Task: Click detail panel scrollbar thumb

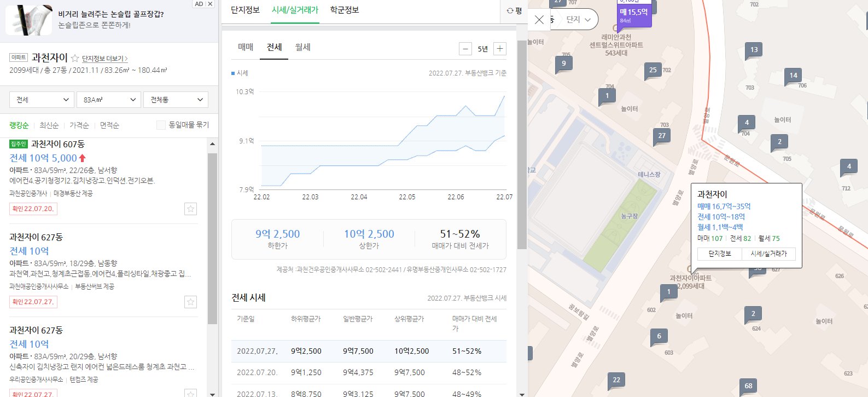Action: (522, 145)
